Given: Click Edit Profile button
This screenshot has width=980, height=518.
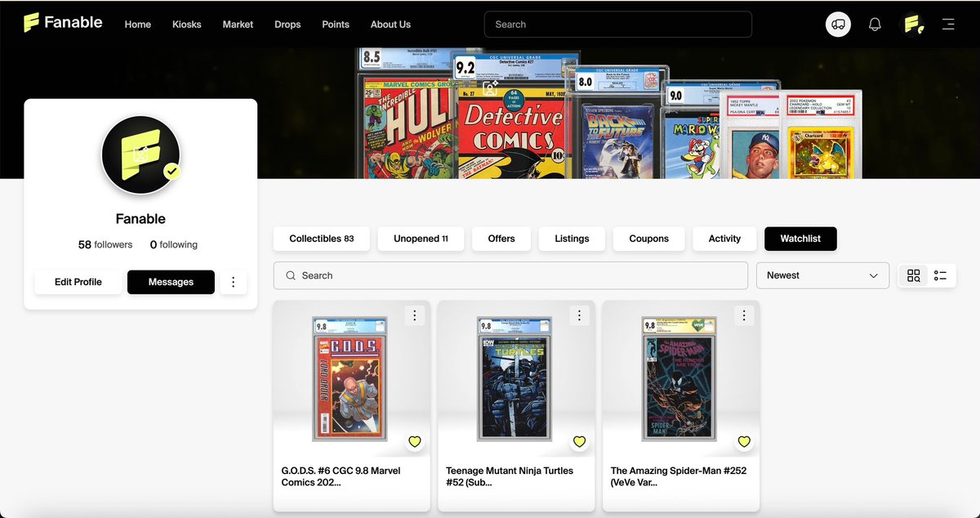Looking at the screenshot, I should [78, 282].
